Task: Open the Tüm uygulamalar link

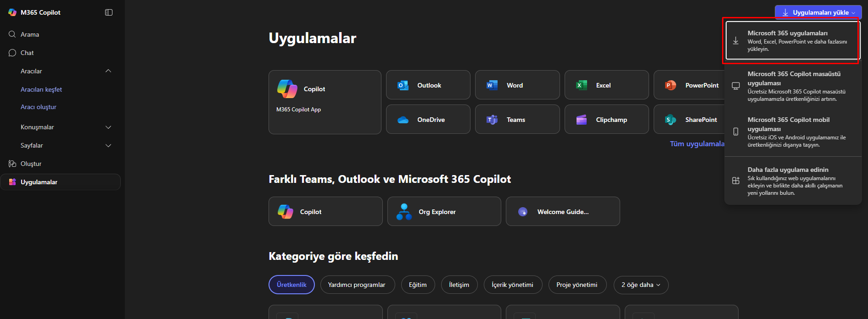Action: click(x=697, y=143)
